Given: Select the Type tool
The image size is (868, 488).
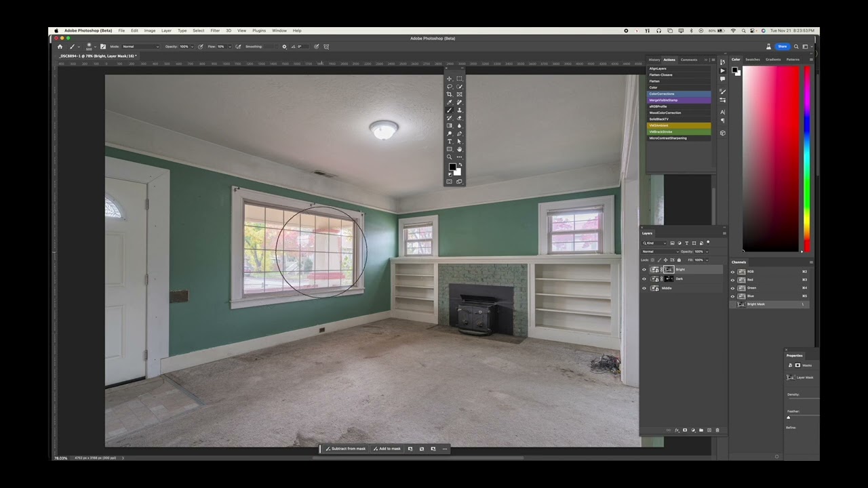Looking at the screenshot, I should coord(449,141).
